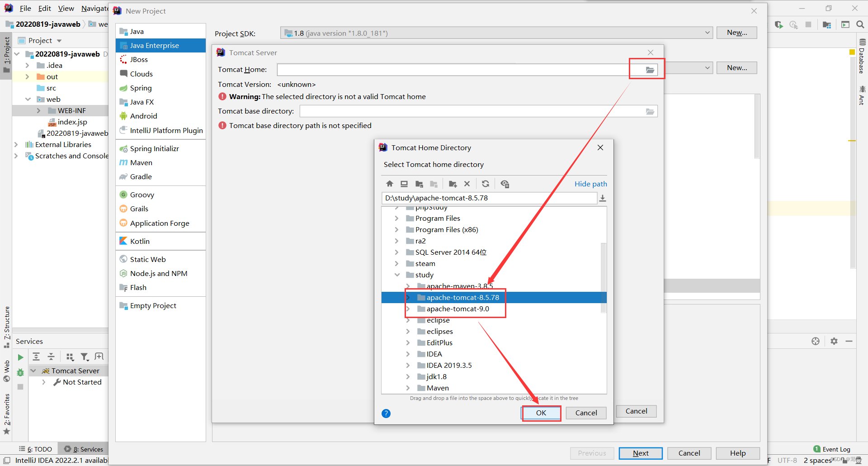Open the Services filter icon
The width and height of the screenshot is (868, 466).
(x=85, y=357)
